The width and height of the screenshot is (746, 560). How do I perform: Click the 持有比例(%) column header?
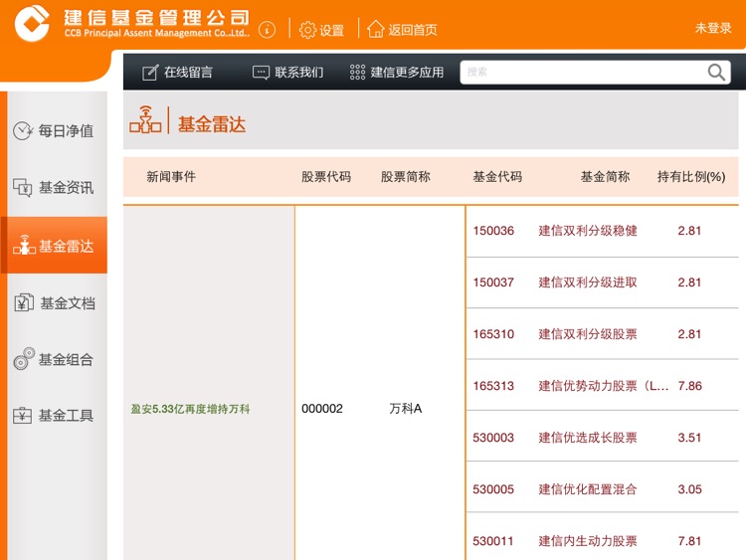tap(691, 177)
